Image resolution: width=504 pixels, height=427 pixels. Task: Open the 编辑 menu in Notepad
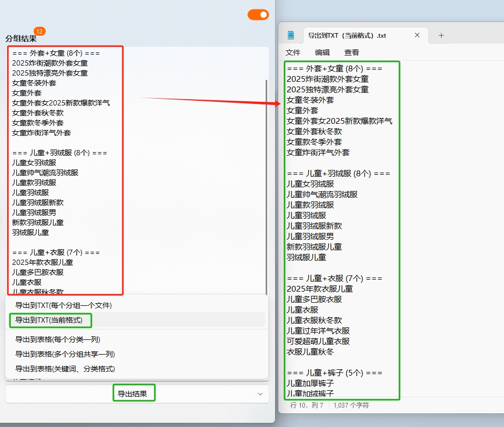coord(322,52)
